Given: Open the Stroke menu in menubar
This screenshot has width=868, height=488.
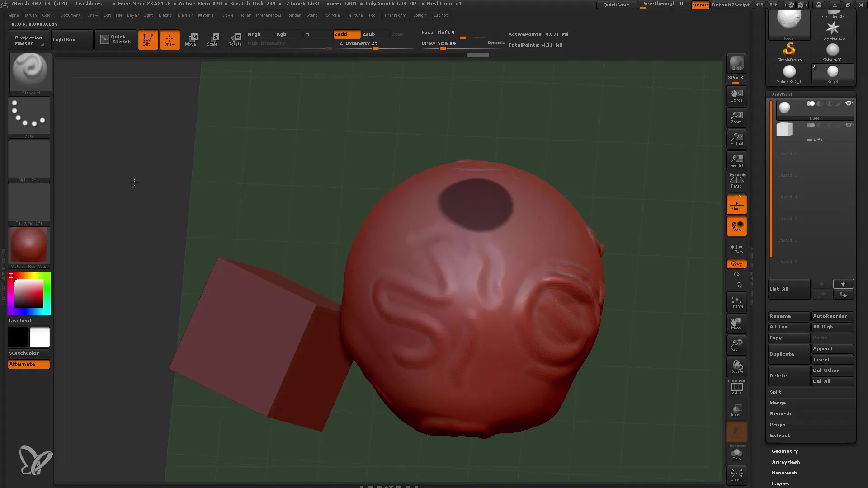Looking at the screenshot, I should tap(333, 15).
